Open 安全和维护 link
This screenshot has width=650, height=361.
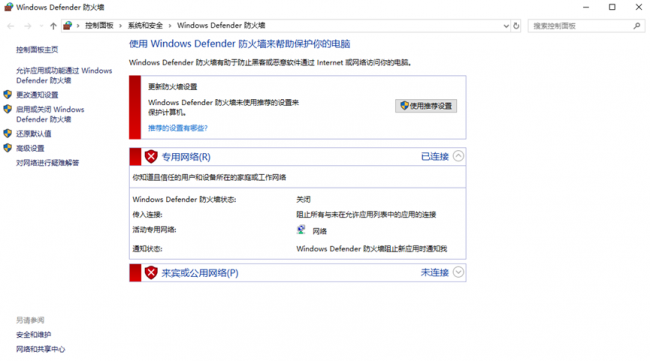click(34, 334)
